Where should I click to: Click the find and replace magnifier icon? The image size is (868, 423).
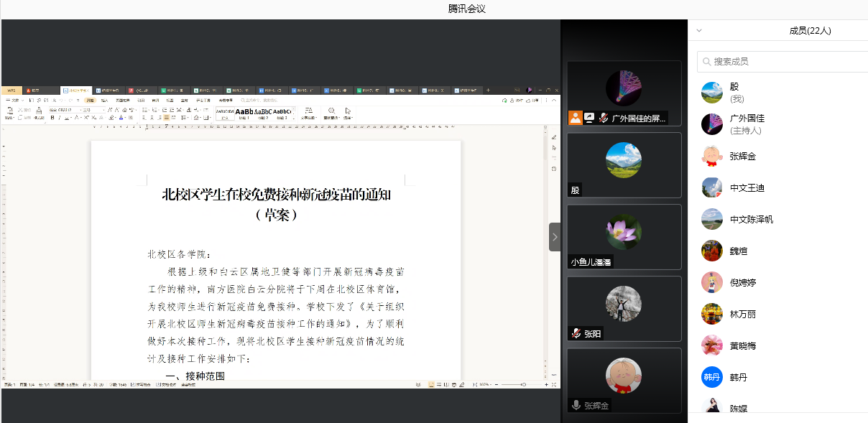click(x=331, y=111)
